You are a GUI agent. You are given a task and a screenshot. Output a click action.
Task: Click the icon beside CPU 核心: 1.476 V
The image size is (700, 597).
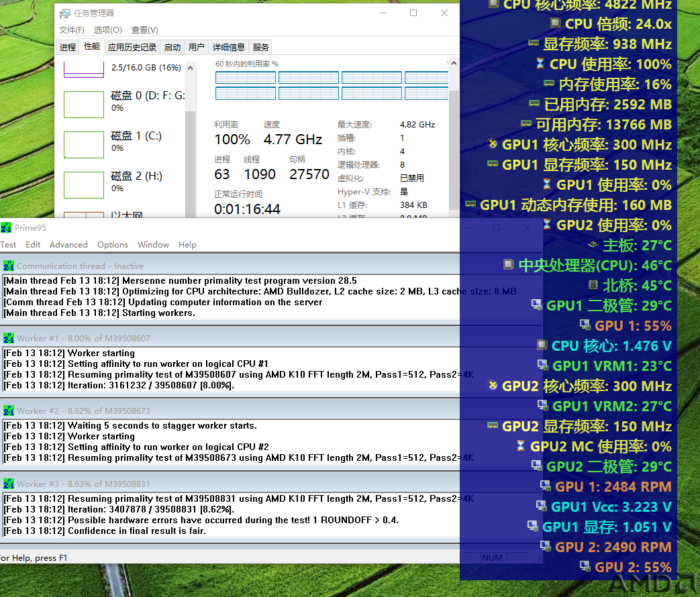coord(542,345)
